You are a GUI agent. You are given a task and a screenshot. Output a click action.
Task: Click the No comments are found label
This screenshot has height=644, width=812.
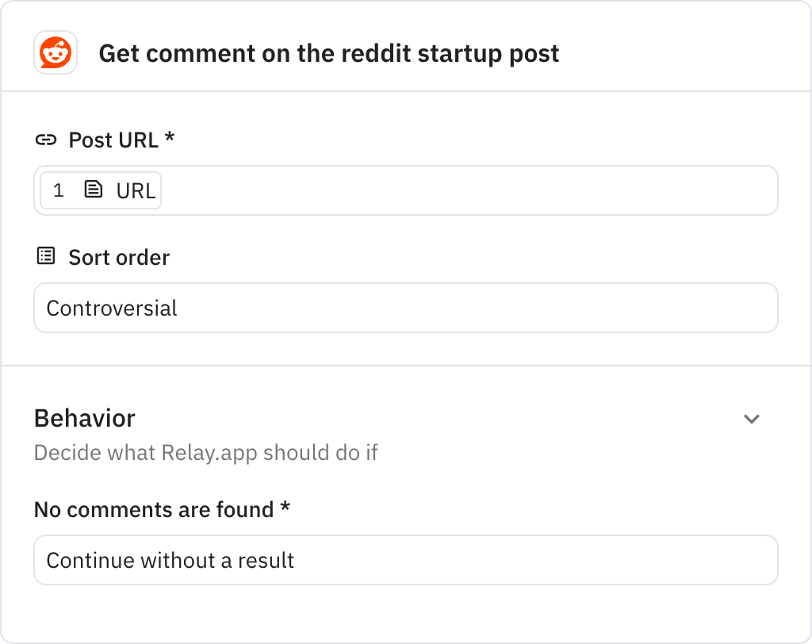click(162, 510)
